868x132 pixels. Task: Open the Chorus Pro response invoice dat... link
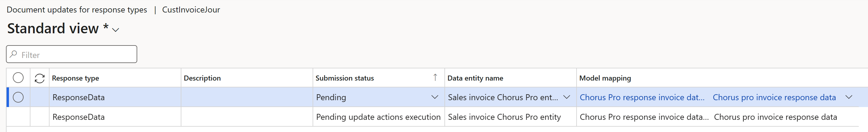(x=642, y=98)
